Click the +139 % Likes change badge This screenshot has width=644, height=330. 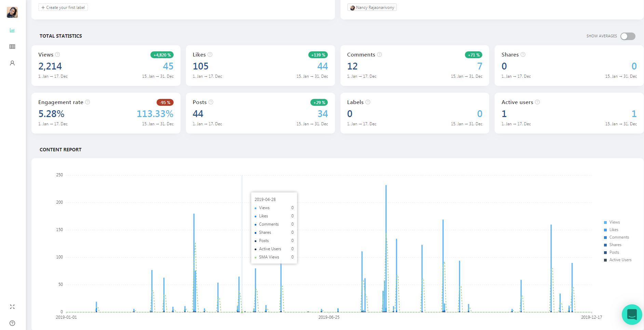[x=318, y=55]
